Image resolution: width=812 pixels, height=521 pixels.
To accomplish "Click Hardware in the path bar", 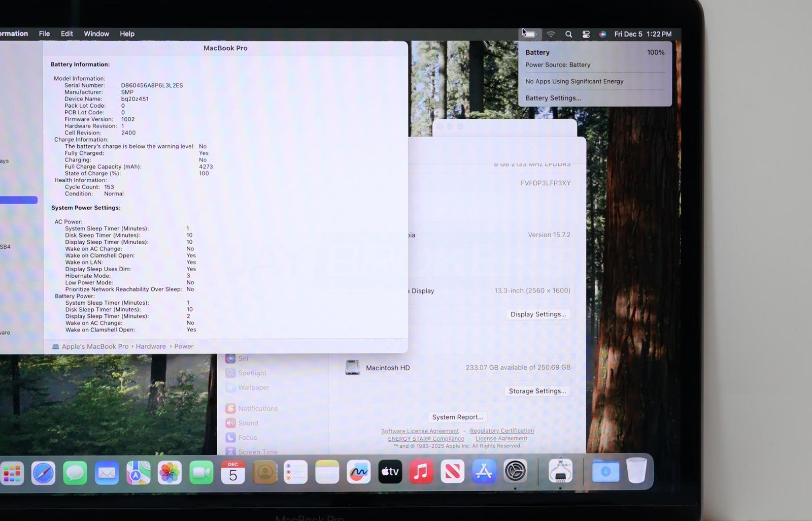I will tap(151, 346).
